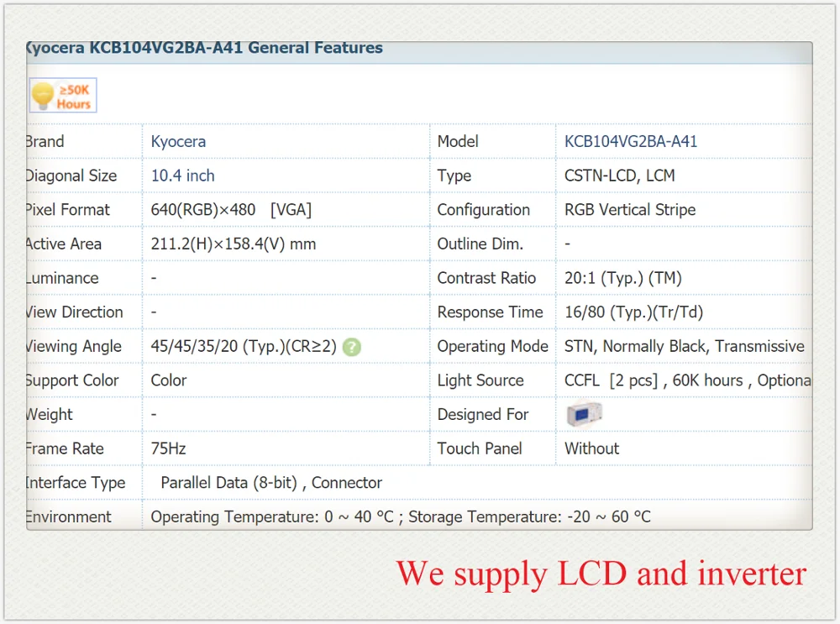The width and height of the screenshot is (840, 624).
Task: Select the CSTN-LCD, LCM type value
Action: [x=620, y=176]
